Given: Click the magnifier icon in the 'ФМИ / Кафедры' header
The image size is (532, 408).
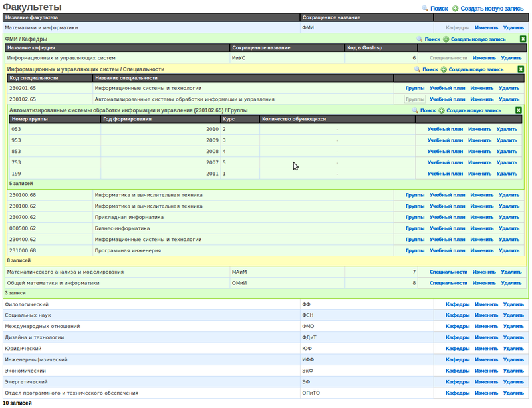Looking at the screenshot, I should click(420, 39).
